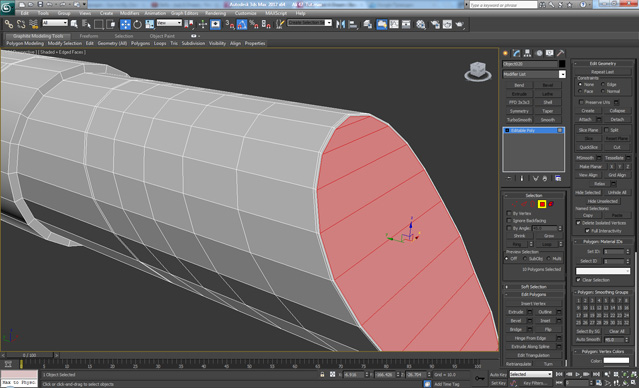Switch to the Freeform ribbon tab

[89, 36]
